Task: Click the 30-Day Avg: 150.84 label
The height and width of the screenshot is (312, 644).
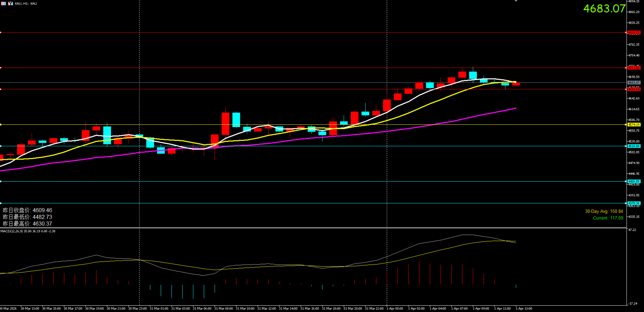Action: (x=604, y=211)
